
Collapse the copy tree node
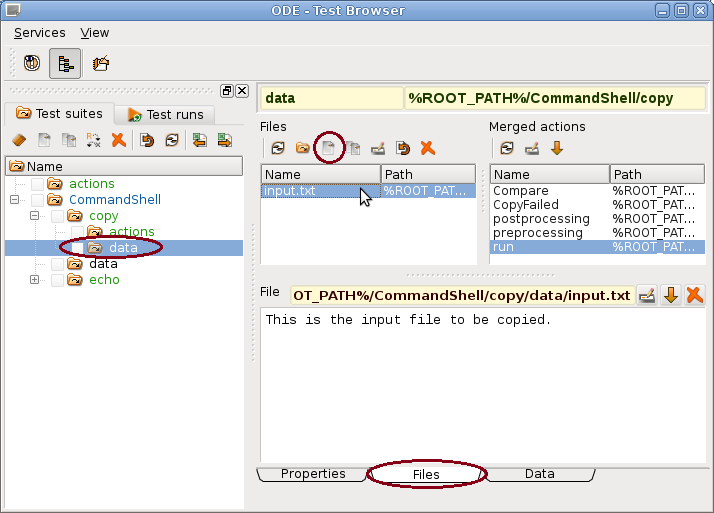(35, 216)
